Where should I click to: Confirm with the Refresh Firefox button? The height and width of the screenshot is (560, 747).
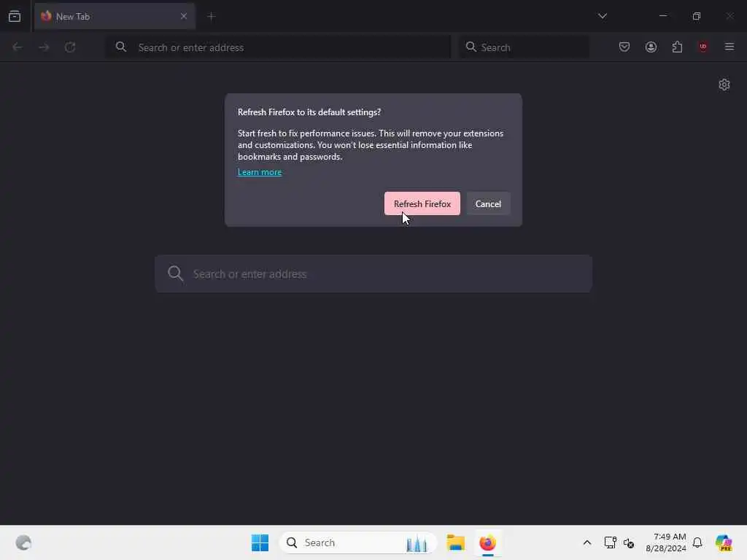[x=422, y=204]
